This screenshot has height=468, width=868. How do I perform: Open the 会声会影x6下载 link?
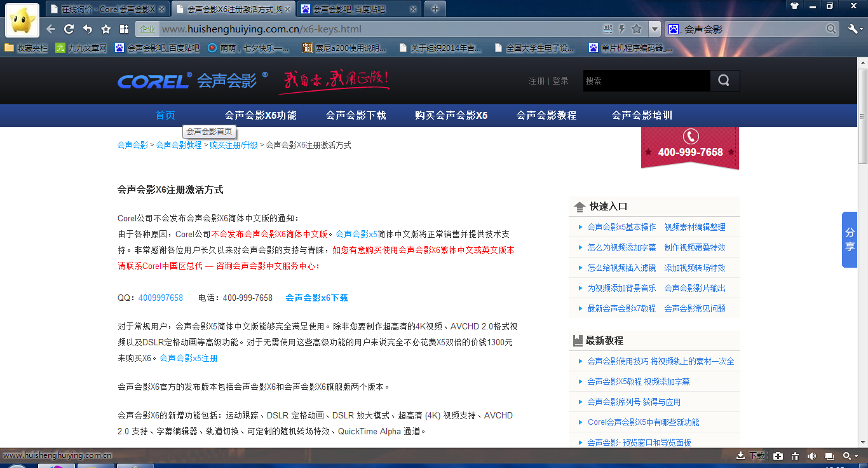[x=316, y=298]
